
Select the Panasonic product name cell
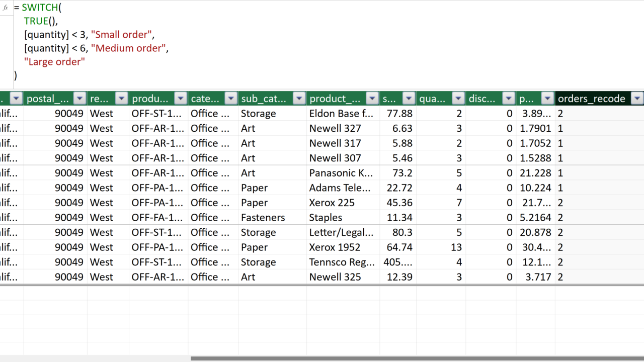click(x=343, y=173)
